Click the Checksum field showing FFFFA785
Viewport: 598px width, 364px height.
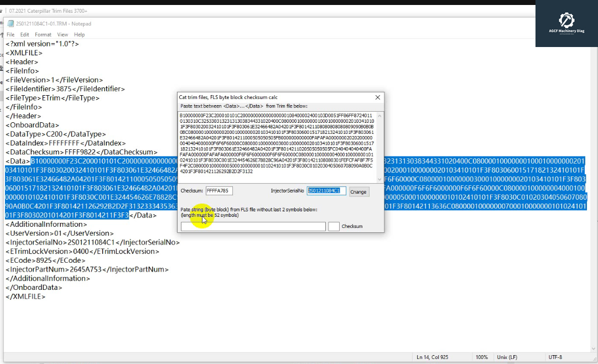coord(219,190)
